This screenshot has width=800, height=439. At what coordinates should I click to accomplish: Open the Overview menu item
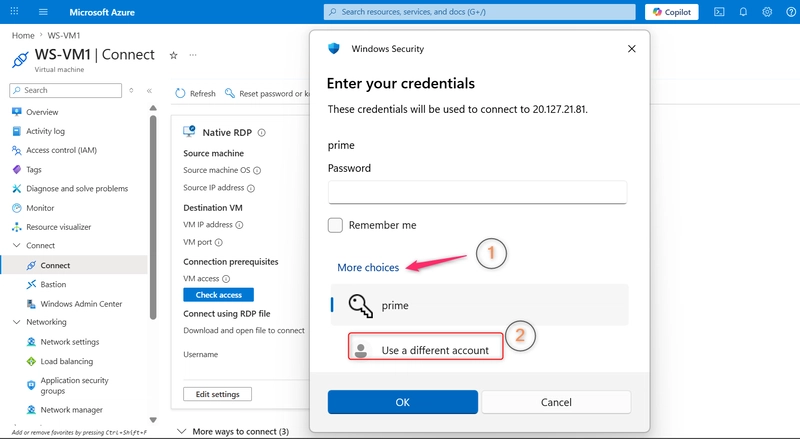pos(42,112)
